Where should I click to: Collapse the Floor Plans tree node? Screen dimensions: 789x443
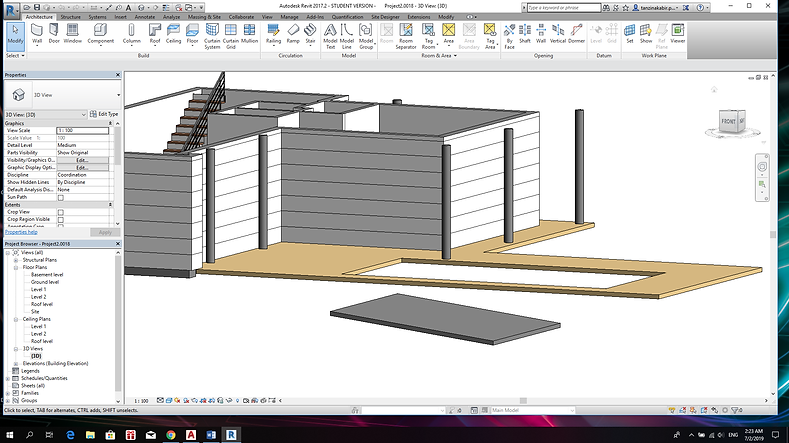pyautogui.click(x=16, y=267)
